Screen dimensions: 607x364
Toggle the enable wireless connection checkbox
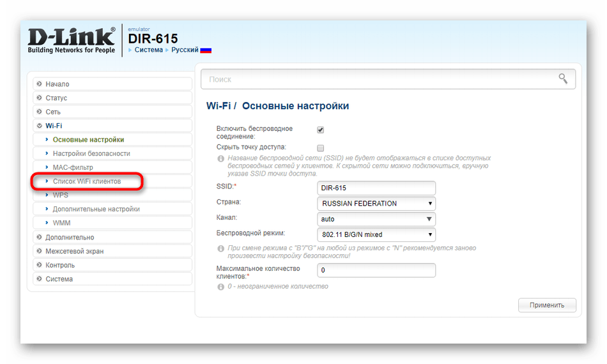(321, 130)
